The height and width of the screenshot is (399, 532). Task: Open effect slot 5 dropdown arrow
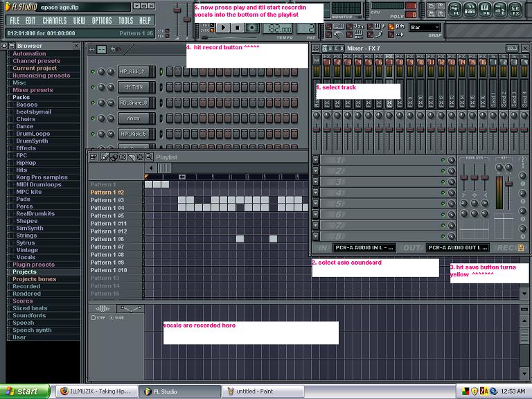[316, 203]
